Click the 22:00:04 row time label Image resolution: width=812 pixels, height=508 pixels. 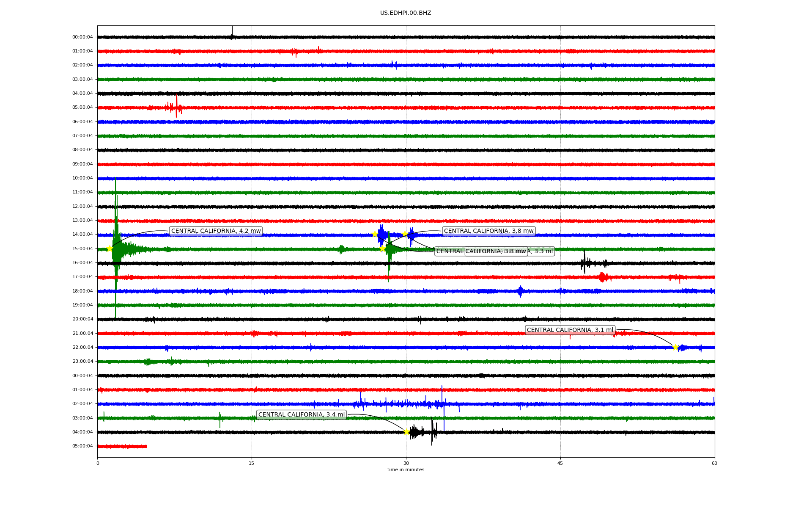click(82, 348)
